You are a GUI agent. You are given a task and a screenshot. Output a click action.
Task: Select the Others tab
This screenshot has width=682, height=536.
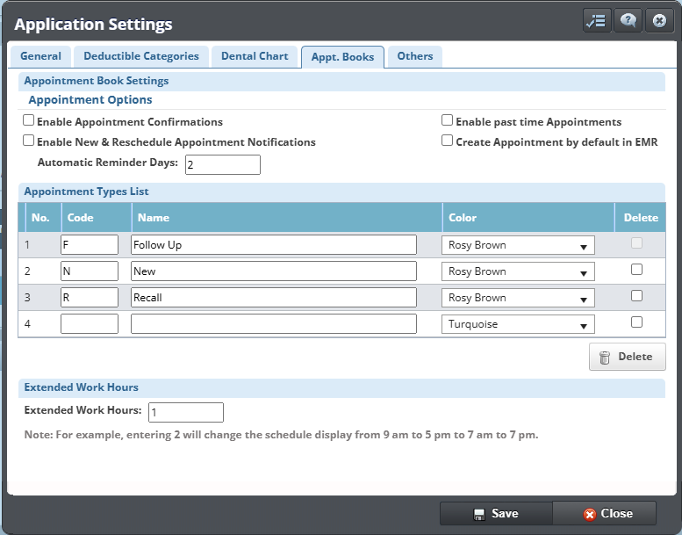tap(415, 57)
